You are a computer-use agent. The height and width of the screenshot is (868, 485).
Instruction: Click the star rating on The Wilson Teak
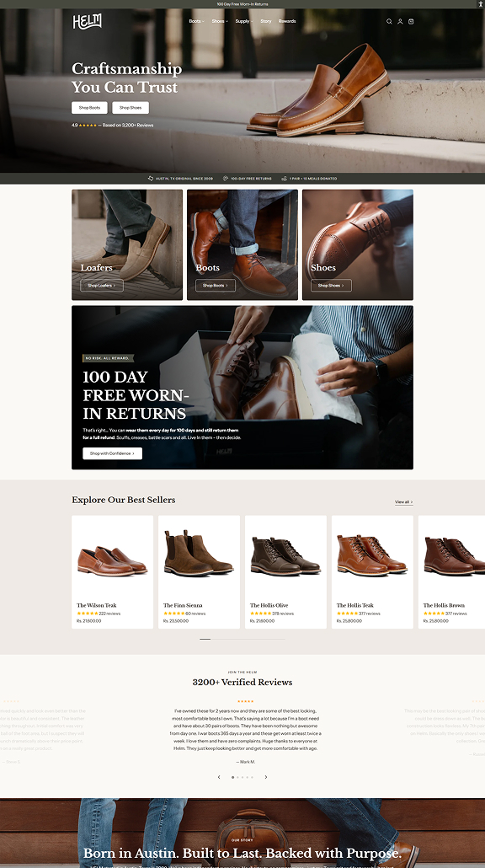point(88,613)
